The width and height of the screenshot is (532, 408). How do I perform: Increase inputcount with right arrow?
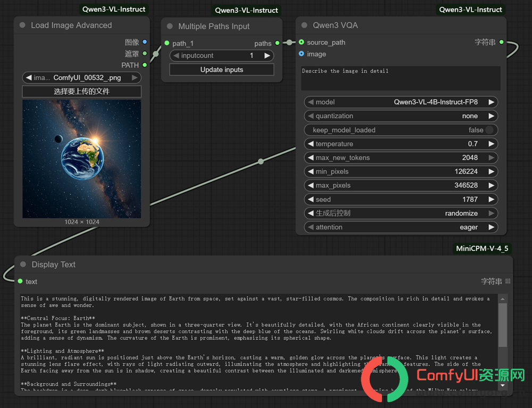[268, 55]
